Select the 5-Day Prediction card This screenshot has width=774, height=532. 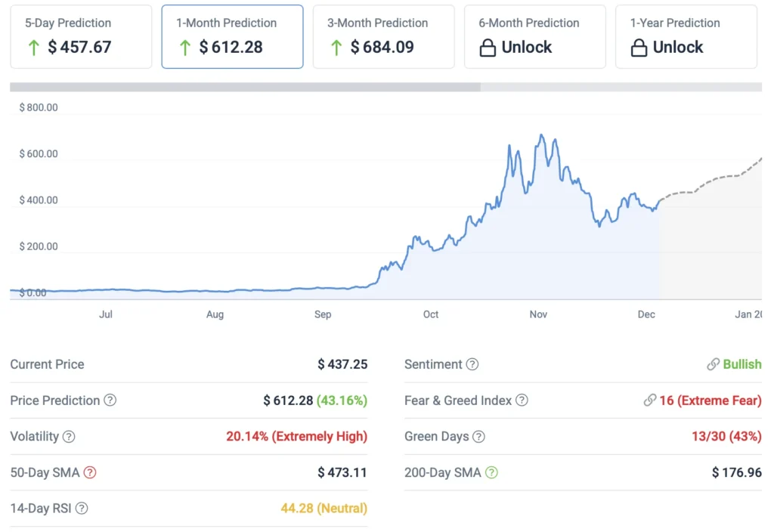[x=81, y=36]
